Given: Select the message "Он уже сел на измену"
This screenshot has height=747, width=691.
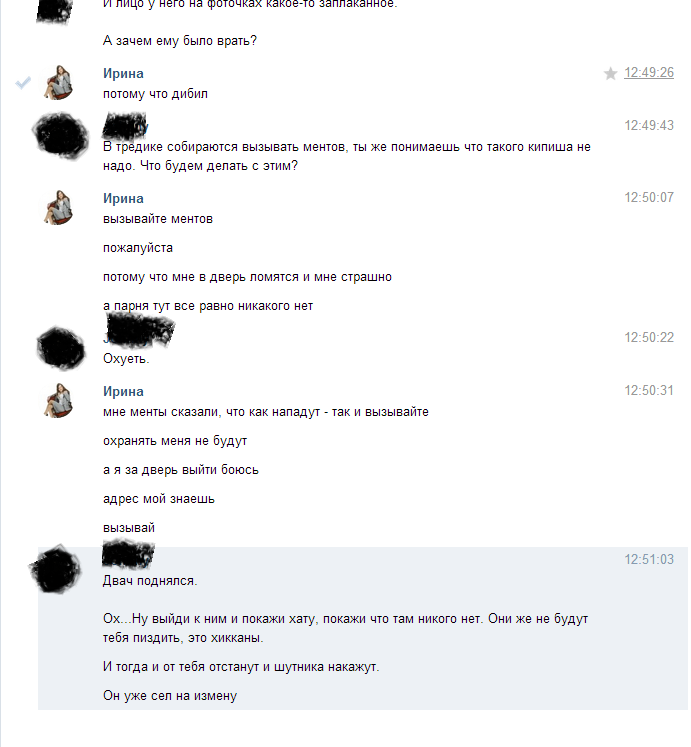Looking at the screenshot, I should pyautogui.click(x=170, y=696).
